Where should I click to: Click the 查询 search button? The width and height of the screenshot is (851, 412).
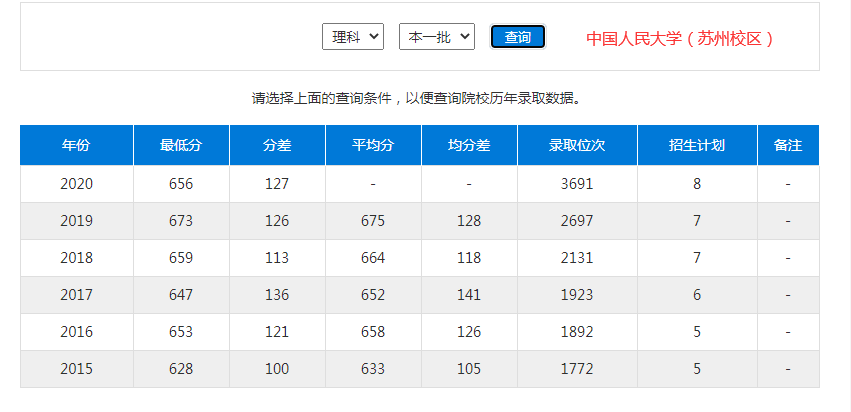tap(518, 37)
